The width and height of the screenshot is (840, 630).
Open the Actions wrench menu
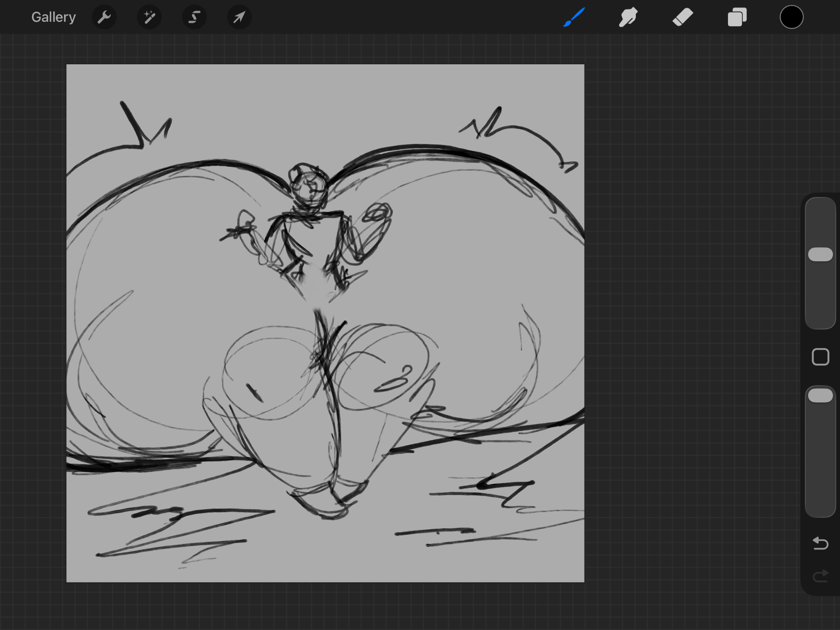click(104, 17)
